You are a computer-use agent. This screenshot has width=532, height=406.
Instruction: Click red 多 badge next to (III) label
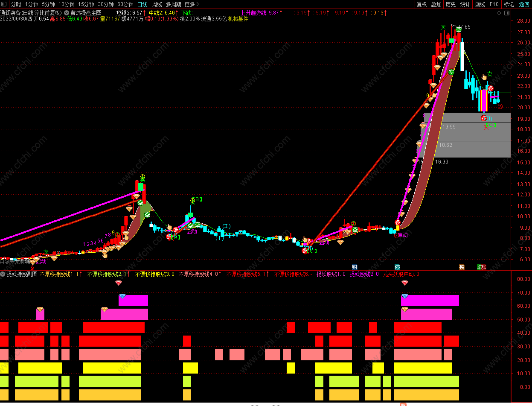(x=483, y=118)
